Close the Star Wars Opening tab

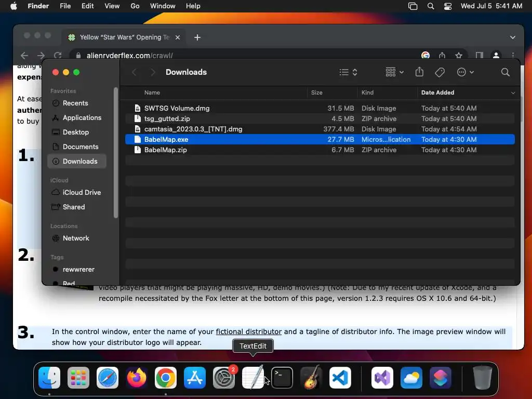click(x=178, y=37)
